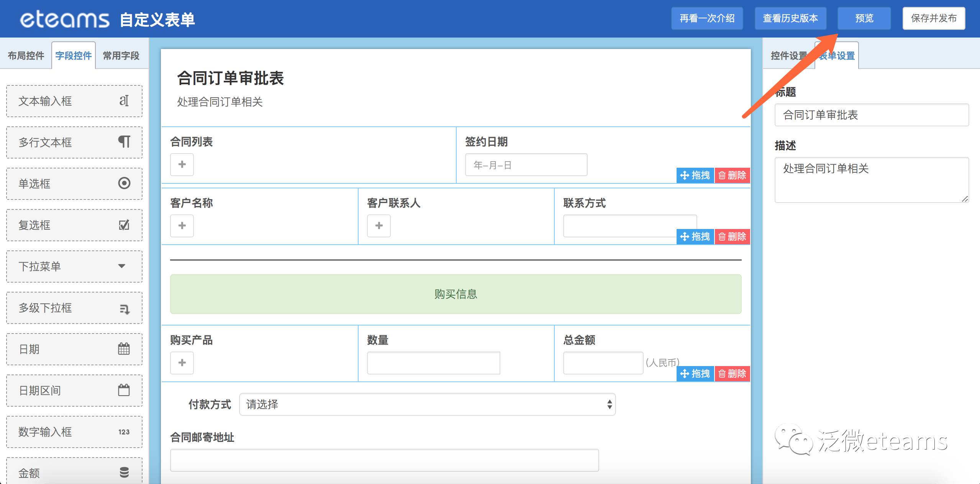Switch to the 布局控件 tab
Image resolution: width=980 pixels, height=484 pixels.
[26, 56]
